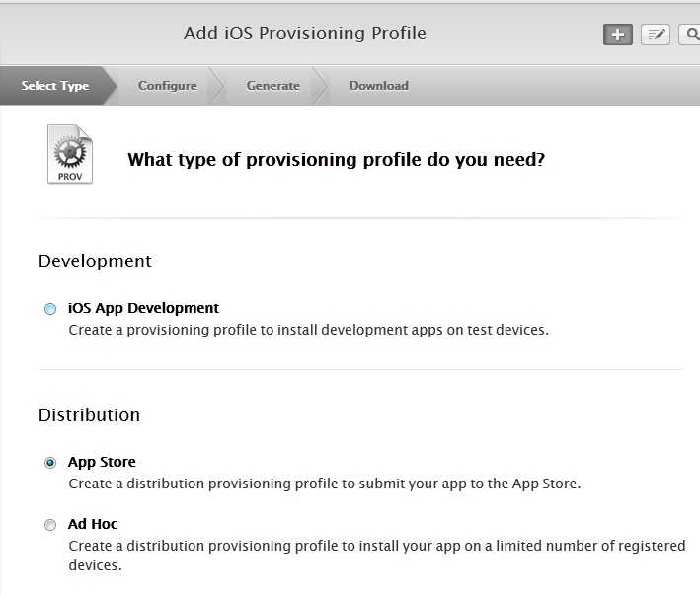Click the Add iOS Provisioning Profile title

tap(305, 34)
